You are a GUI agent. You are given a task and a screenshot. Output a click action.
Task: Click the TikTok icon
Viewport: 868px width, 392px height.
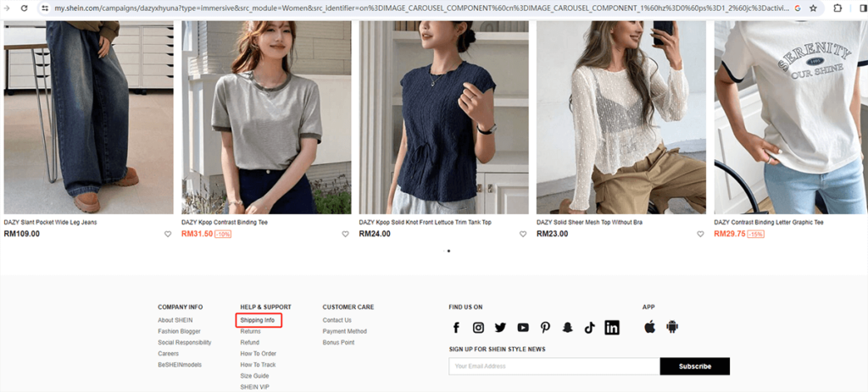click(589, 328)
